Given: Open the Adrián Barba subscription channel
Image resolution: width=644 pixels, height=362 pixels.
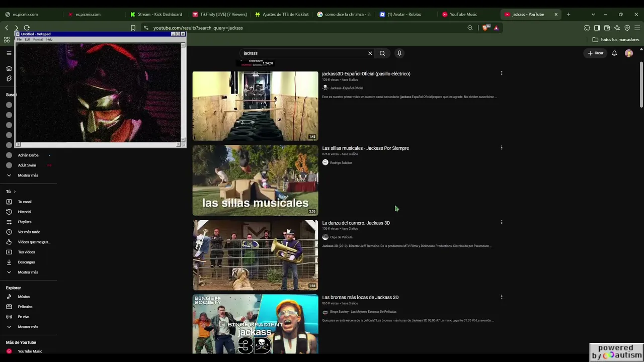Looking at the screenshot, I should tap(28, 155).
